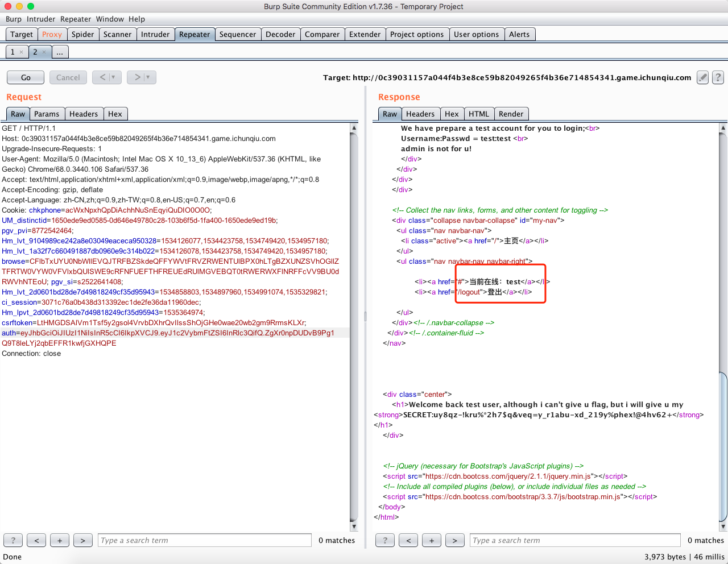Click the request pane scroll-down arrow
Viewport: 728px width, 564px height.
point(354,526)
